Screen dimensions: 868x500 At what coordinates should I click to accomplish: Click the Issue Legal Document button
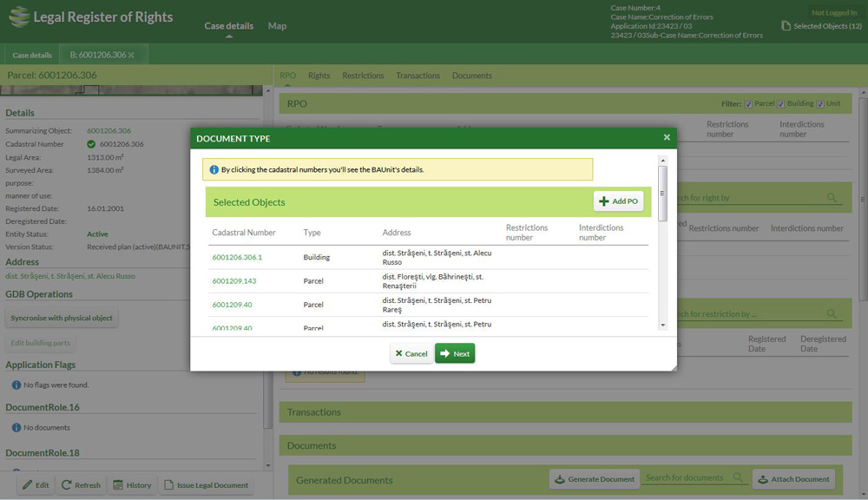point(207,485)
